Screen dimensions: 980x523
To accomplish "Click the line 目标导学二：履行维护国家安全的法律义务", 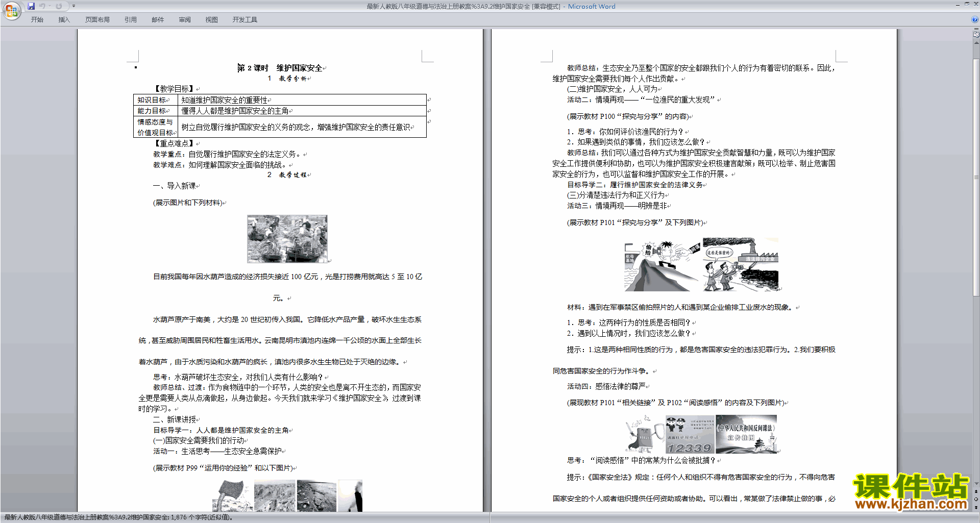I will (x=635, y=185).
